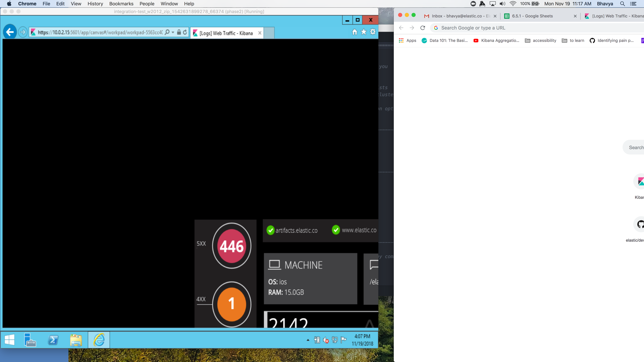Open a new blank IE tab
This screenshot has height=362, width=644.
click(269, 33)
